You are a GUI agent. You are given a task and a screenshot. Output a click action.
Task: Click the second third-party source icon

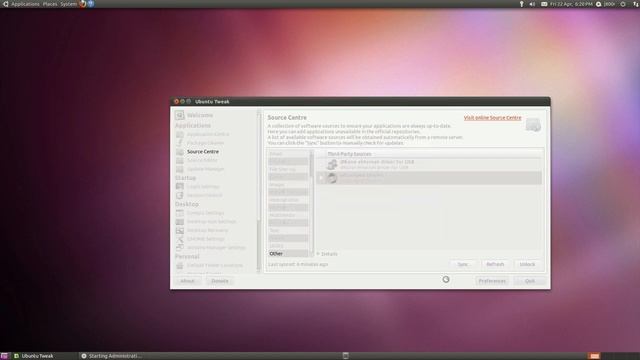coord(332,178)
